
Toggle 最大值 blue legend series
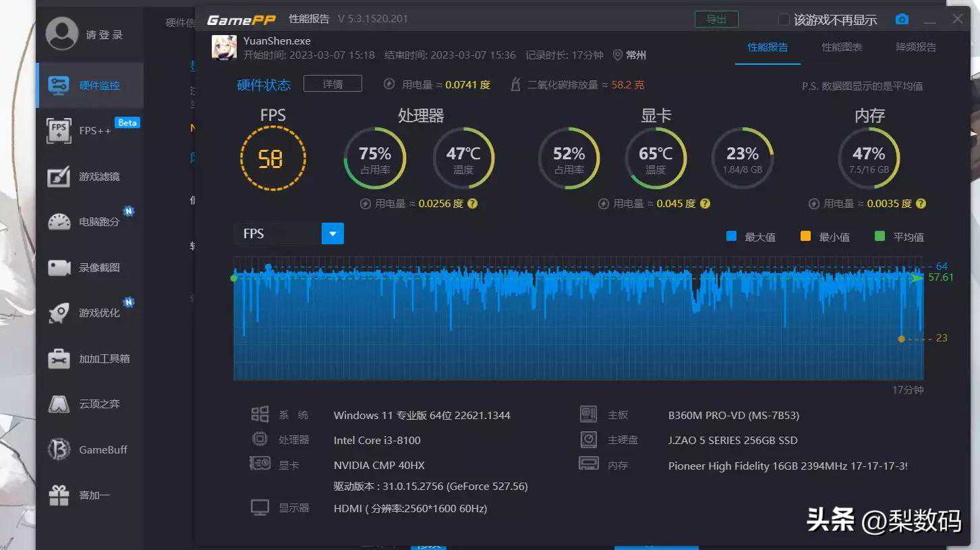click(x=731, y=236)
